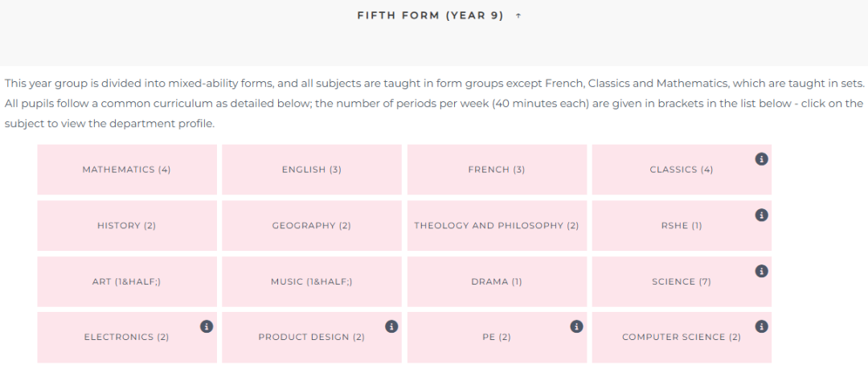The width and height of the screenshot is (868, 373).
Task: Select Theology and Philosophy (2) tile
Action: pyautogui.click(x=497, y=226)
